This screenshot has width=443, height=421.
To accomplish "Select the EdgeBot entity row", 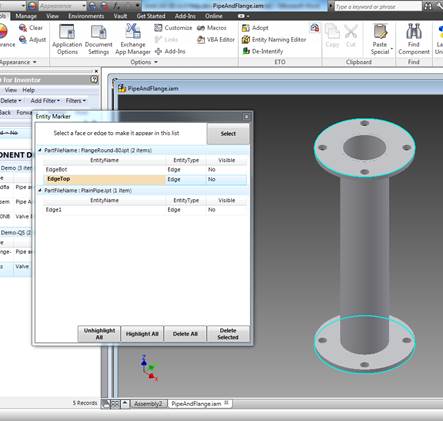I will pyautogui.click(x=145, y=170).
